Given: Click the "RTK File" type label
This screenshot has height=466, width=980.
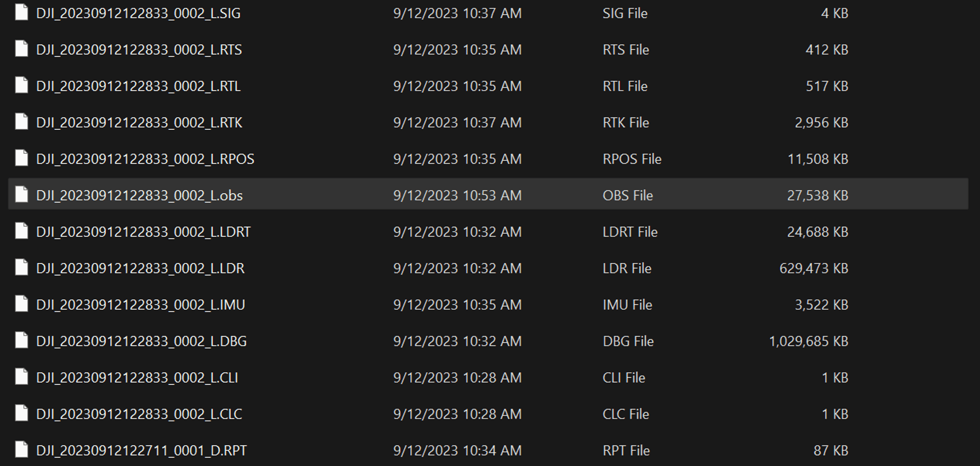Looking at the screenshot, I should [626, 123].
